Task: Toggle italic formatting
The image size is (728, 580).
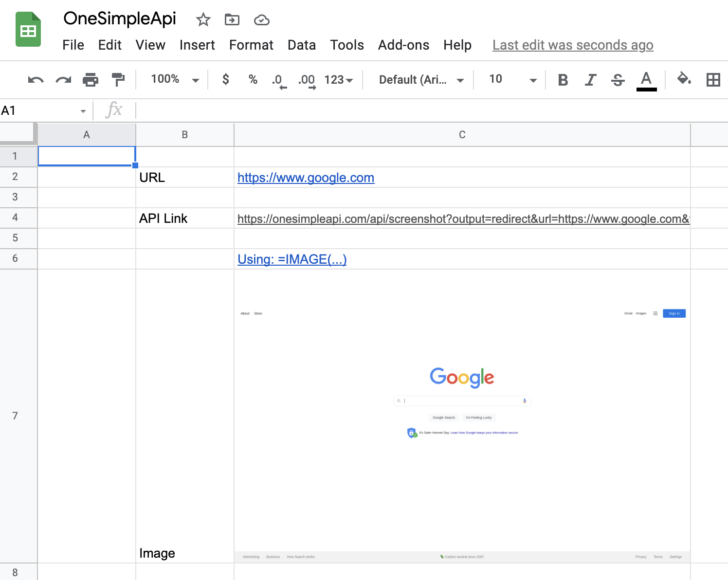Action: click(590, 79)
